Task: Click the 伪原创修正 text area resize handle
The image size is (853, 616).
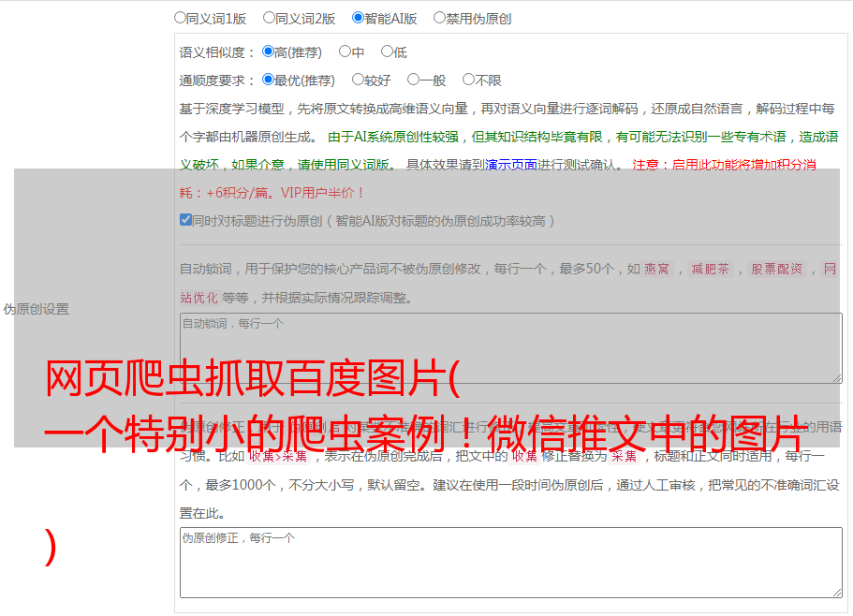Action: pyautogui.click(x=837, y=593)
